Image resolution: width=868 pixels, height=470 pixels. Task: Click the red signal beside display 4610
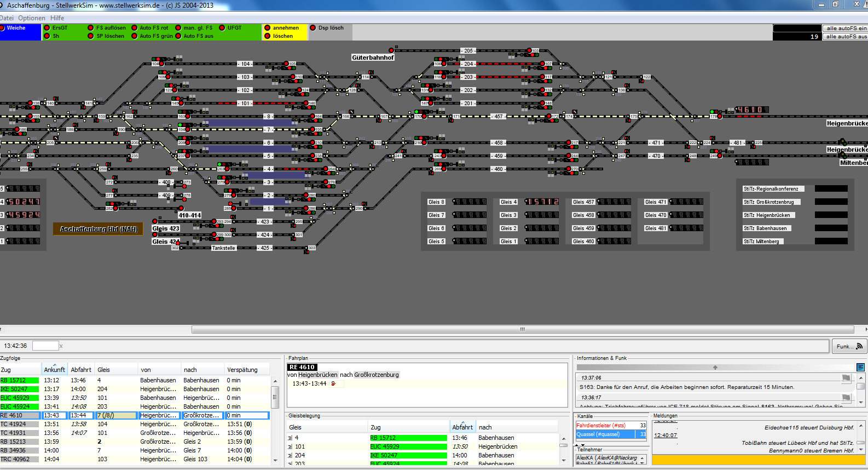coord(720,116)
